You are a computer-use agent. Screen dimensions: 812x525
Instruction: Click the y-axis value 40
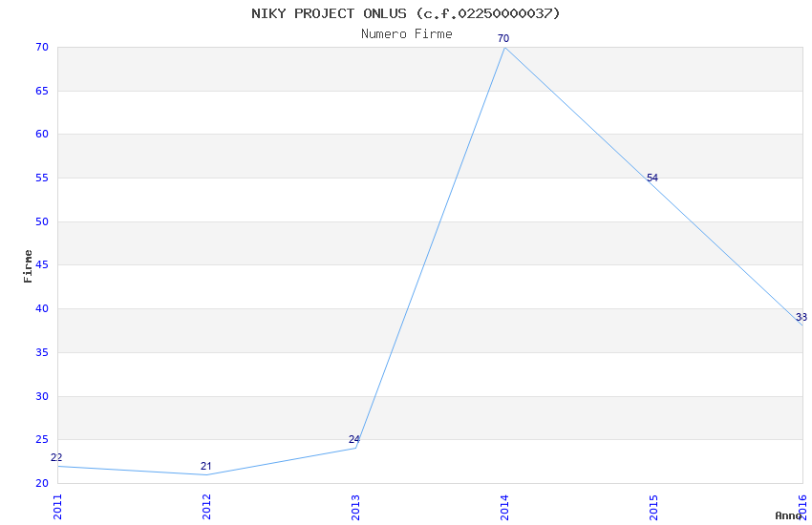42,308
